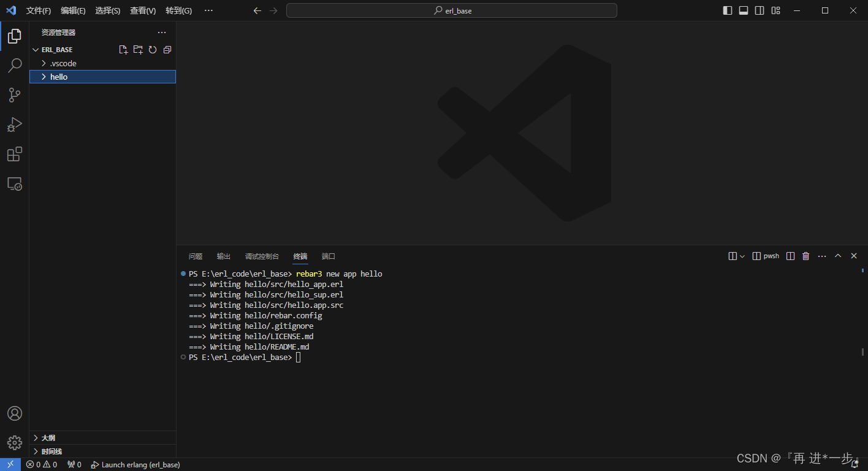868x471 pixels.
Task: Close the terminal panel
Action: [854, 256]
